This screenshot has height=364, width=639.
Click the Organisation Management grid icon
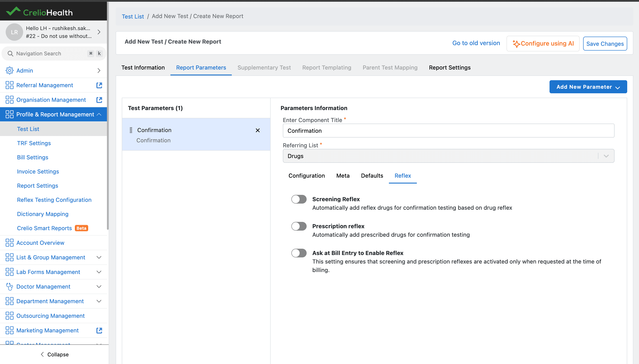[10, 100]
